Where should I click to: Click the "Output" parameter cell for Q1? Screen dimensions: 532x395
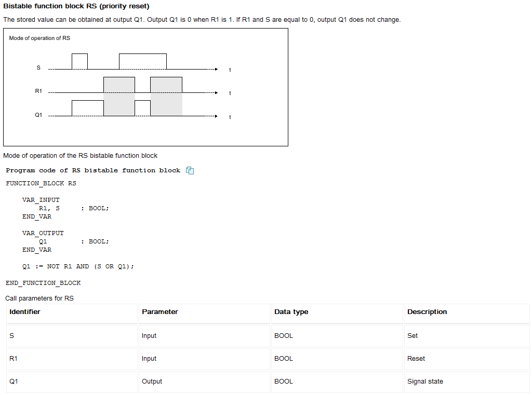(152, 382)
